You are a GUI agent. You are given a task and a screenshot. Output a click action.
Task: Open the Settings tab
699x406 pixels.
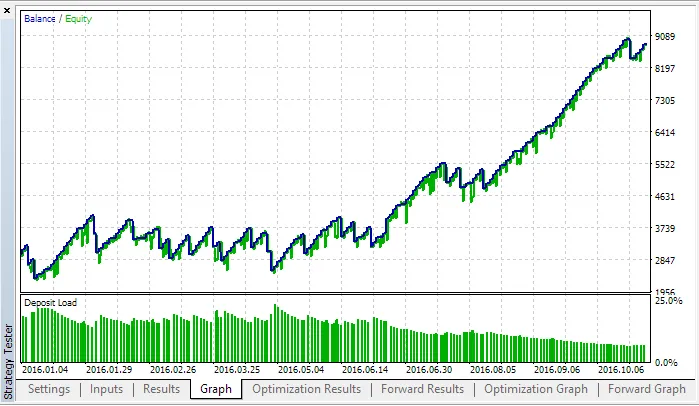50,389
